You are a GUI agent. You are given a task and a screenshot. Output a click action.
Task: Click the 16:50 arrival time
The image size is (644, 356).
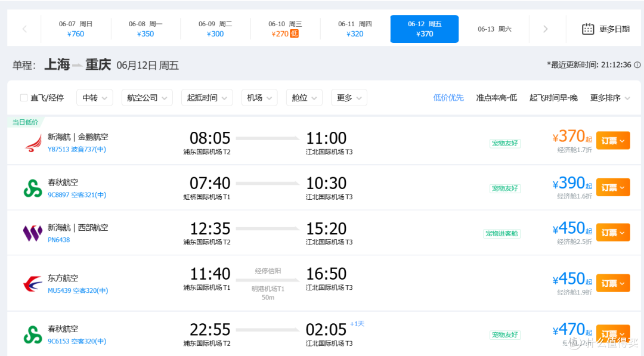point(326,274)
